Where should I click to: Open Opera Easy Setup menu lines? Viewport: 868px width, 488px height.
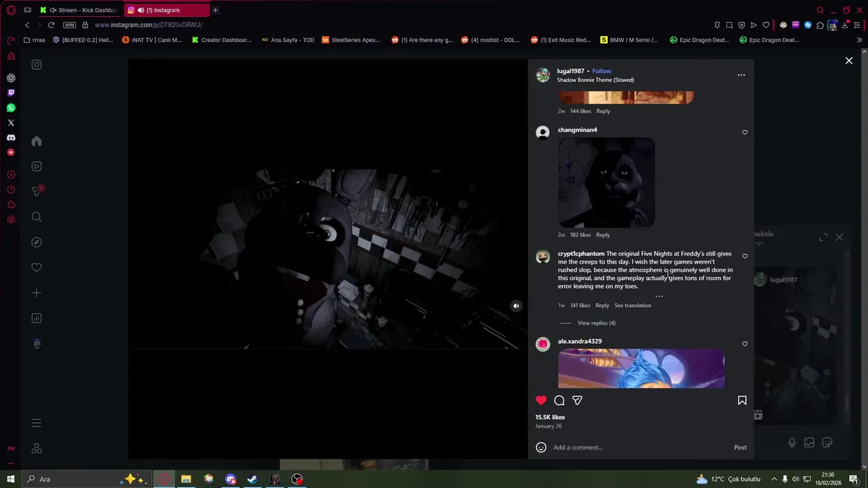[x=857, y=25]
